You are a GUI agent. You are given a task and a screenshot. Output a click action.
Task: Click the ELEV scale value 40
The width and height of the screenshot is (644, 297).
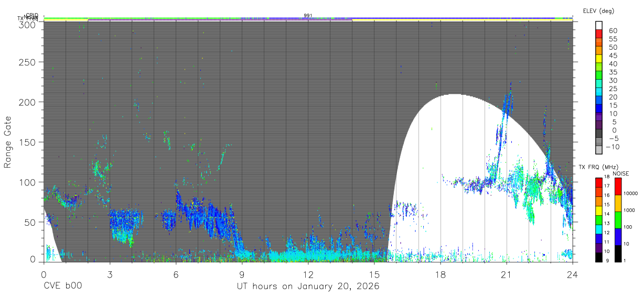click(x=613, y=64)
